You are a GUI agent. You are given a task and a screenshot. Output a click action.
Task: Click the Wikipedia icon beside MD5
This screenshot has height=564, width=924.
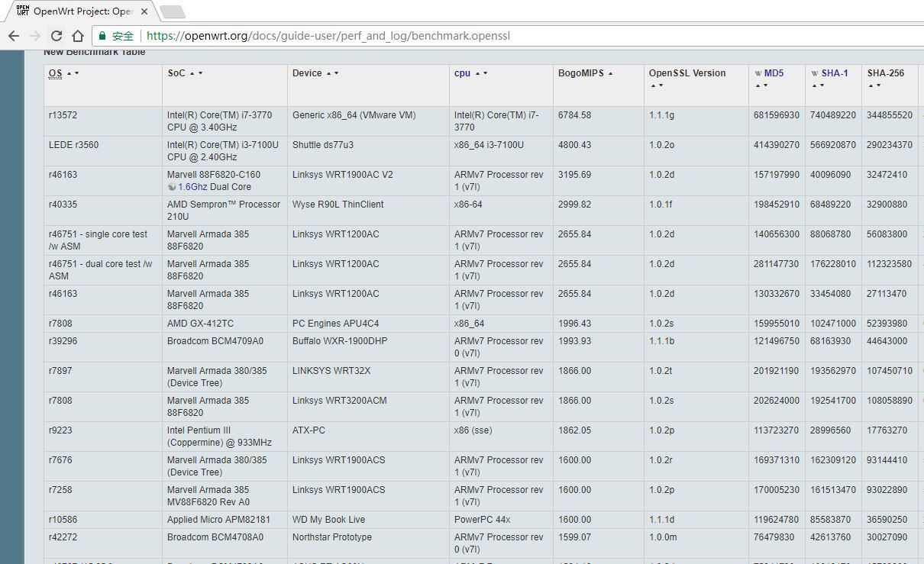pos(758,74)
